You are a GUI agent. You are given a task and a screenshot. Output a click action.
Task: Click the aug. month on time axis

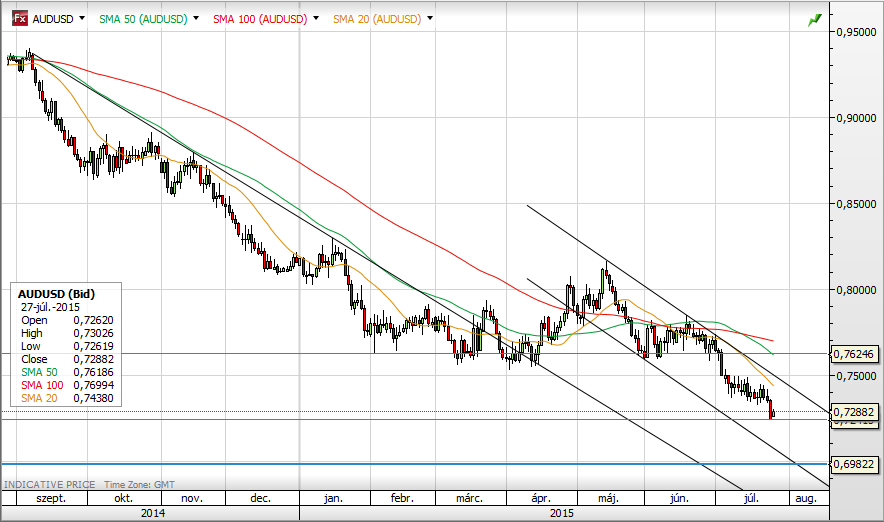point(803,497)
